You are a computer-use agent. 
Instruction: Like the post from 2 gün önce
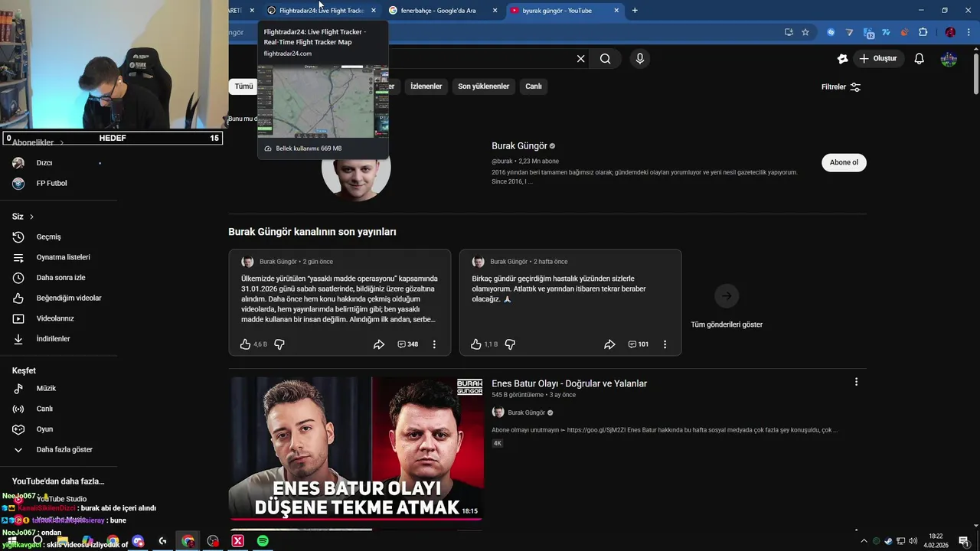[x=245, y=344]
